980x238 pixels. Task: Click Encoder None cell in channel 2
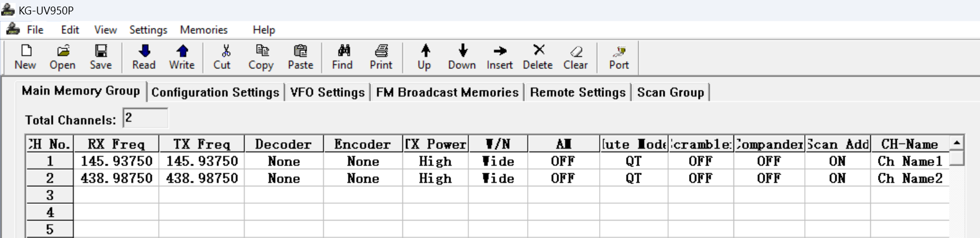tap(363, 178)
